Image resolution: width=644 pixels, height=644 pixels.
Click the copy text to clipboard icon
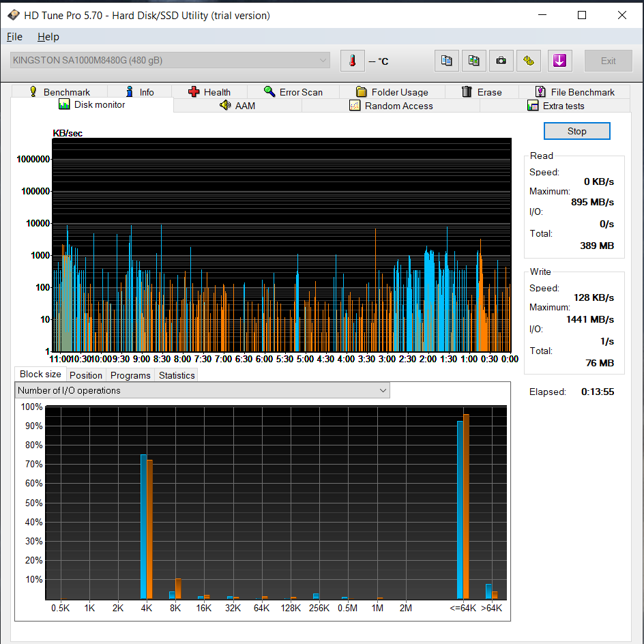447,61
